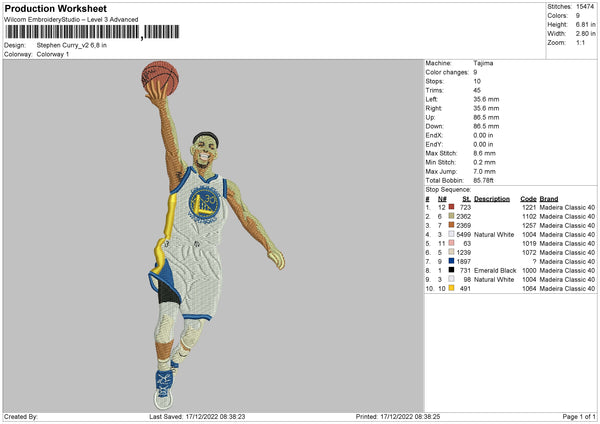Click the red thread swatch in stop 1
This screenshot has width=600, height=424.
(x=452, y=206)
